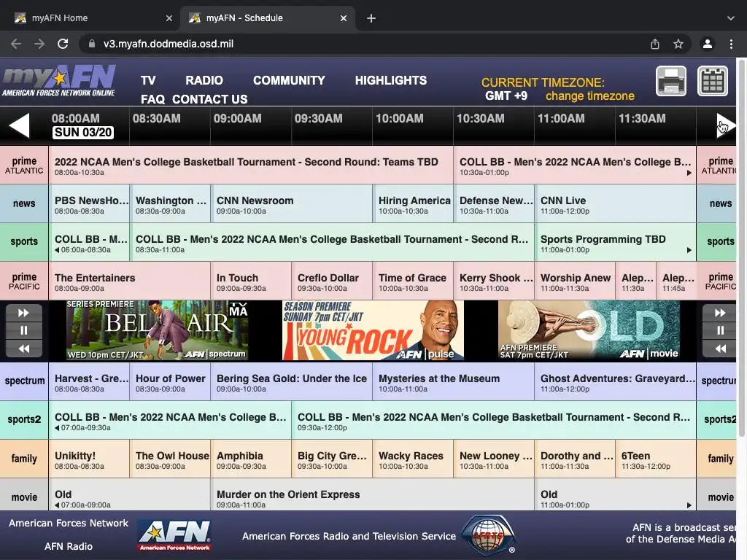Open CNN Newsroom program details
Image resolution: width=747 pixels, height=560 pixels.
click(x=292, y=204)
